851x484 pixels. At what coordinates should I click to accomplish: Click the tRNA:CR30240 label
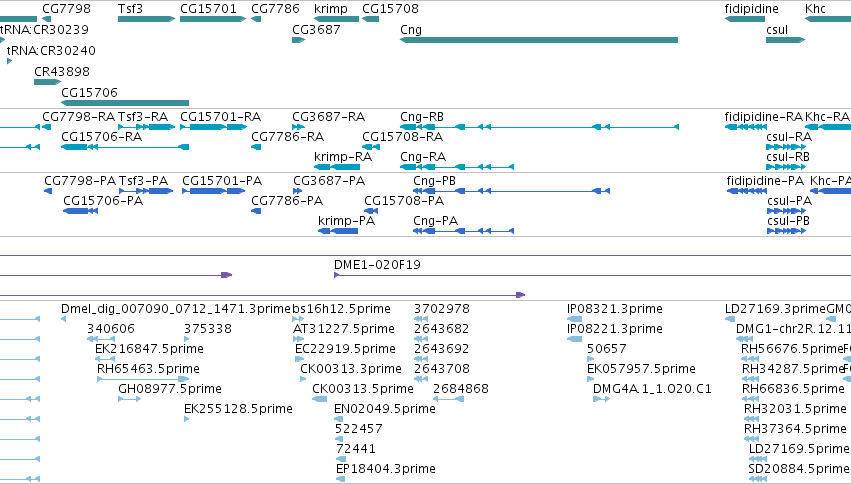tap(51, 50)
